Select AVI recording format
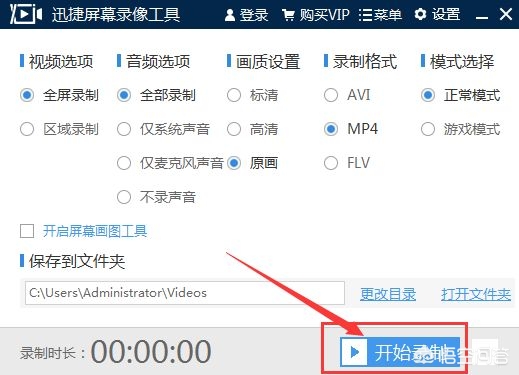519x375 pixels. coord(347,95)
